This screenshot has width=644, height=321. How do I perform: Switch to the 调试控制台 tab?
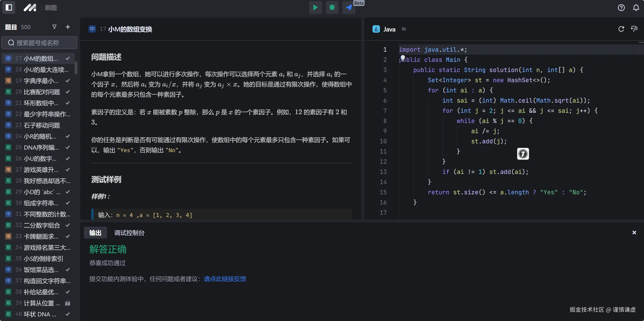(x=129, y=233)
